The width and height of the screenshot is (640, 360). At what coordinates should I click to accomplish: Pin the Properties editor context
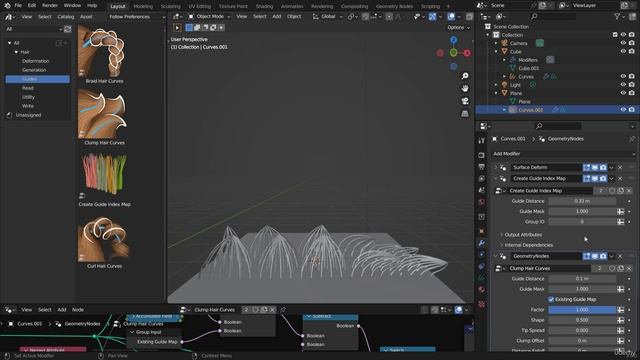point(632,139)
